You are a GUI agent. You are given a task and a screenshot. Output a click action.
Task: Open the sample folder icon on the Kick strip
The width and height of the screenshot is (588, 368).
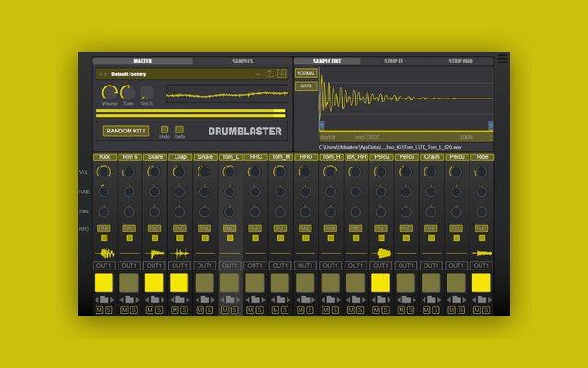point(104,300)
